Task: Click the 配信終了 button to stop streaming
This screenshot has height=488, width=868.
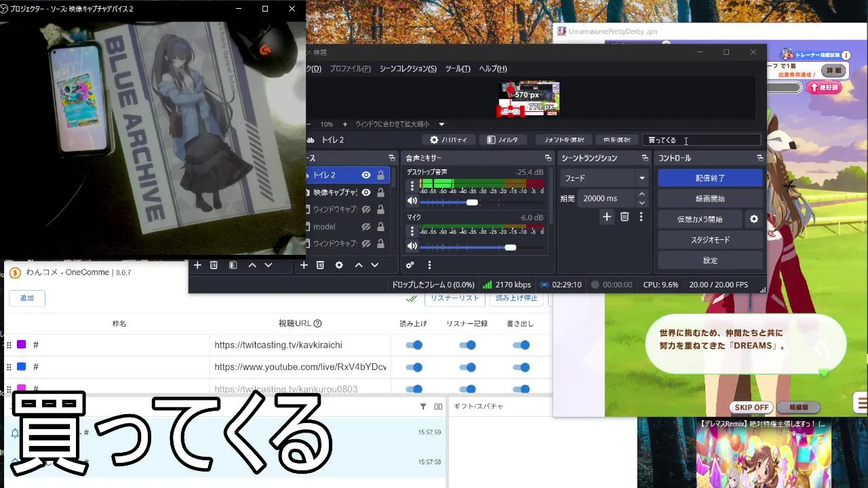Action: coord(710,178)
